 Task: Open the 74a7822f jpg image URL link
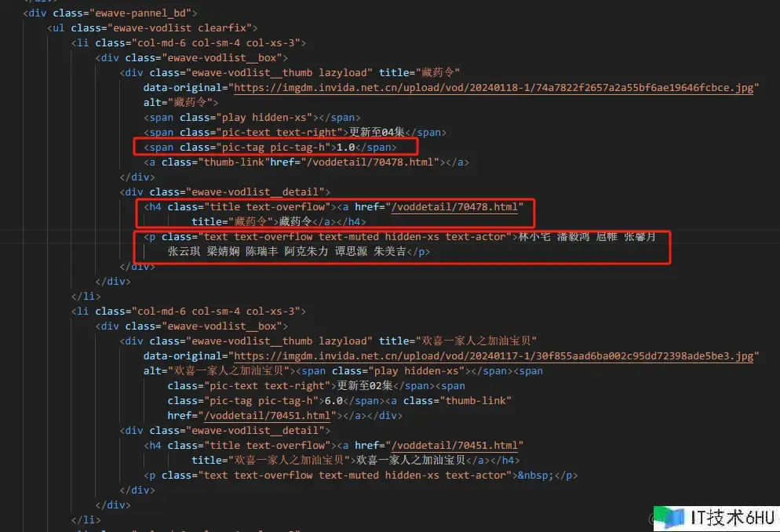tap(494, 88)
